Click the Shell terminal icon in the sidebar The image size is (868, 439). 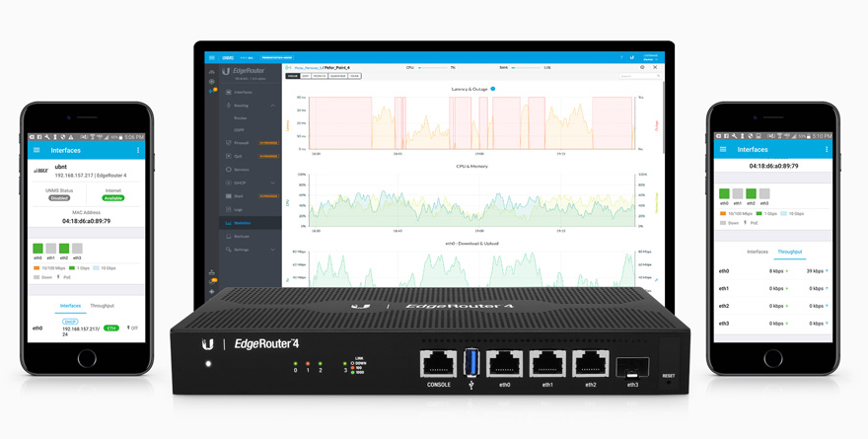229,196
